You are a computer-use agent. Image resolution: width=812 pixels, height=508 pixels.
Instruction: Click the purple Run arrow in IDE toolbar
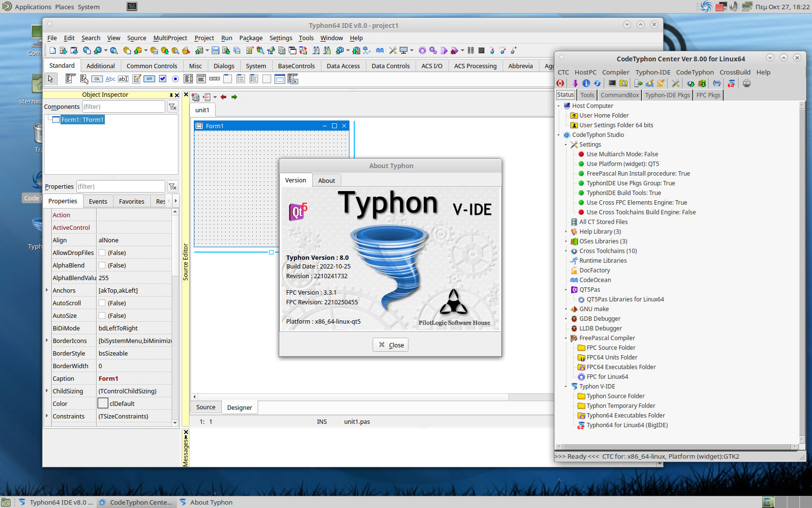coord(443,50)
